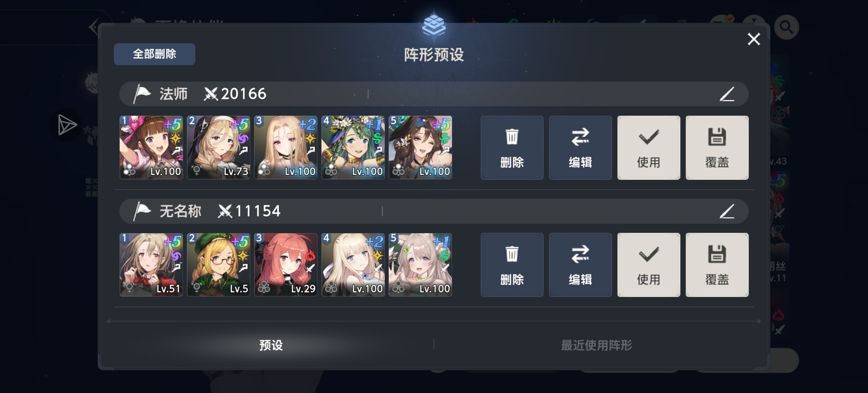The width and height of the screenshot is (868, 393).
Task: Click the search magnifier icon behind dialog
Action: pos(786,27)
